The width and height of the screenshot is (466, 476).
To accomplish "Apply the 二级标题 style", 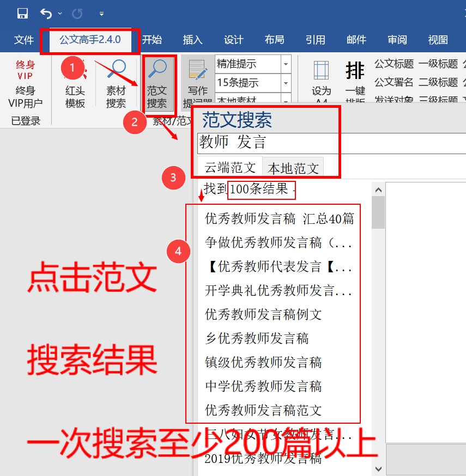I will 438,82.
